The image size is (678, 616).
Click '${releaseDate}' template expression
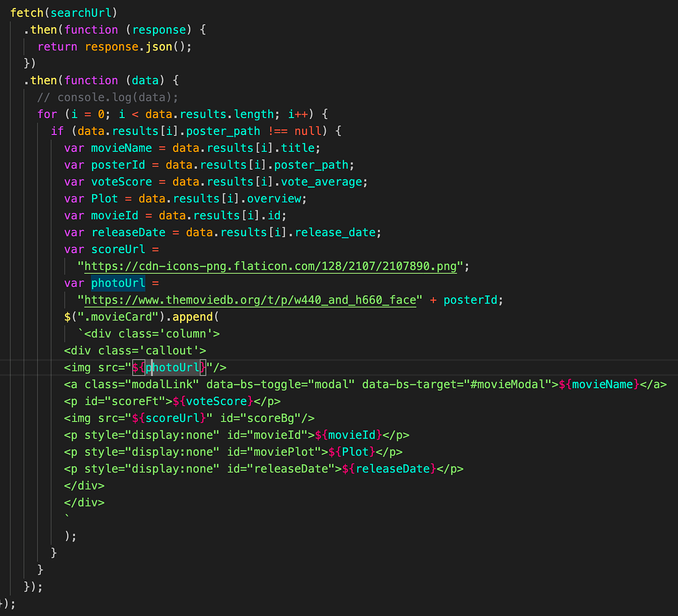pos(389,470)
